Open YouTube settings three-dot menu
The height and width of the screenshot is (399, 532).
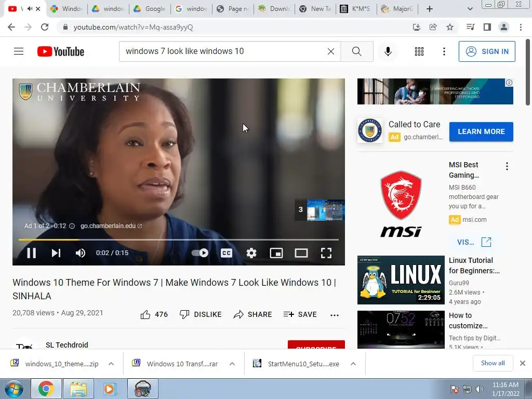pos(444,51)
